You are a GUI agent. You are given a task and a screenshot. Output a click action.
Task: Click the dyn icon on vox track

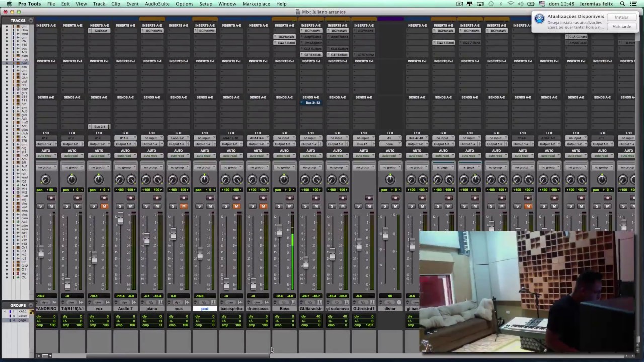click(x=98, y=302)
